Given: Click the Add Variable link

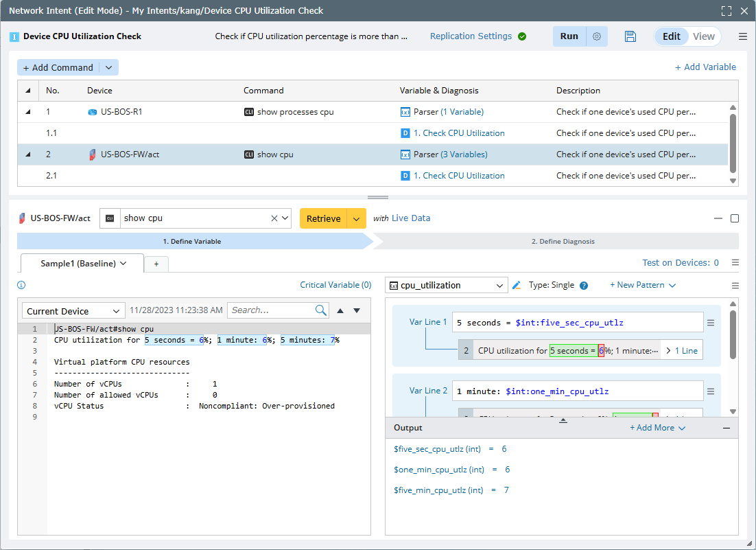Looking at the screenshot, I should 705,67.
